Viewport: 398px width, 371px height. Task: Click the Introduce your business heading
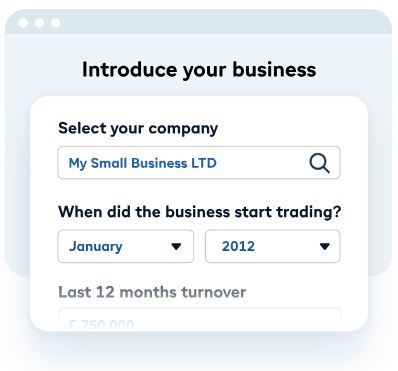pos(199,70)
